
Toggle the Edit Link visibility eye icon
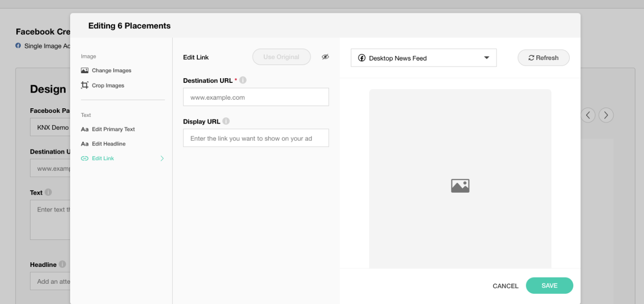[x=325, y=57]
